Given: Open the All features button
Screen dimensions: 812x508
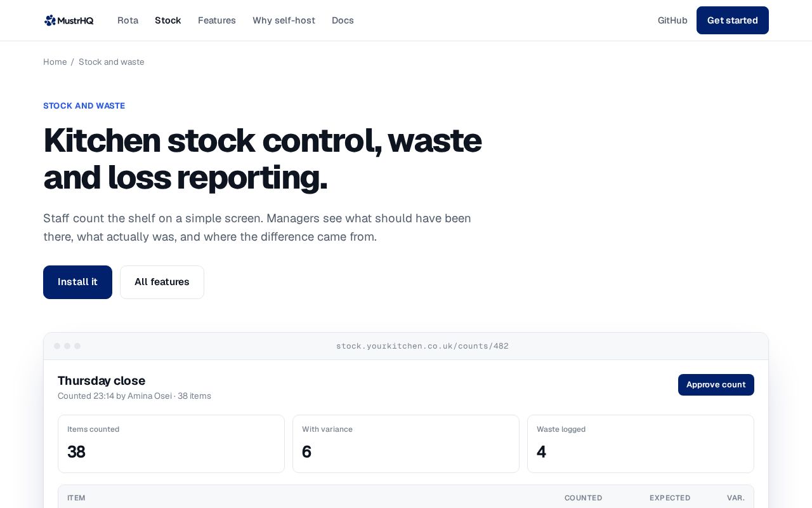Looking at the screenshot, I should [x=162, y=282].
